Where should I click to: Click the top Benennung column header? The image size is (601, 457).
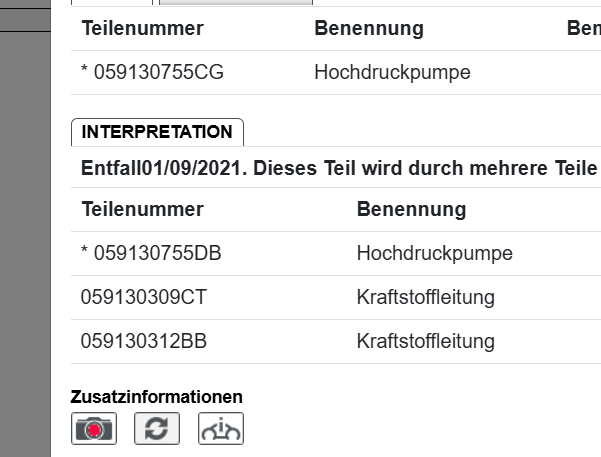[369, 29]
